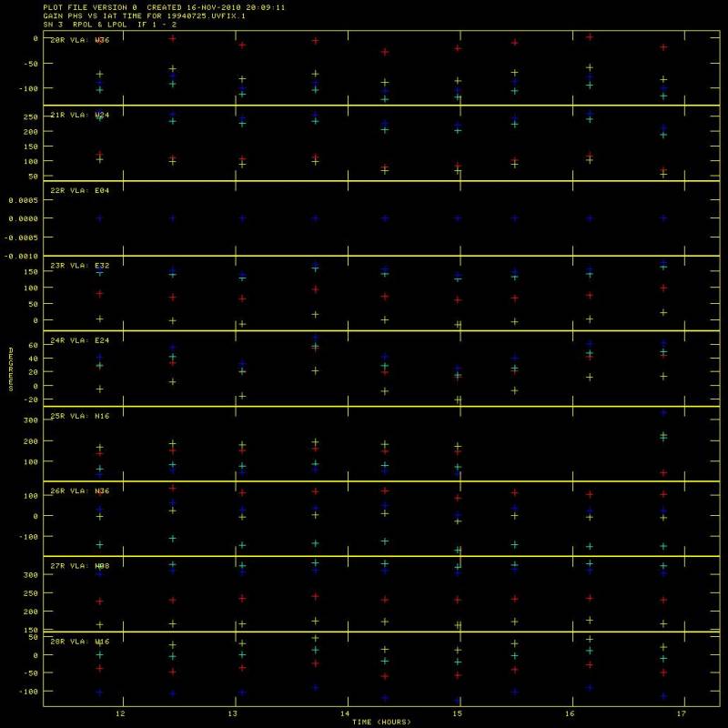Click the 12 tick label on time axis

[x=119, y=713]
